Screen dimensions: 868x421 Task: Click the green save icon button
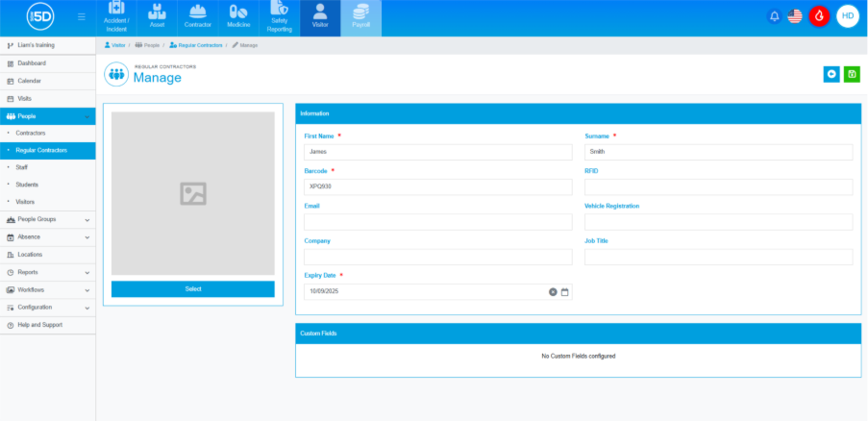[x=852, y=74]
